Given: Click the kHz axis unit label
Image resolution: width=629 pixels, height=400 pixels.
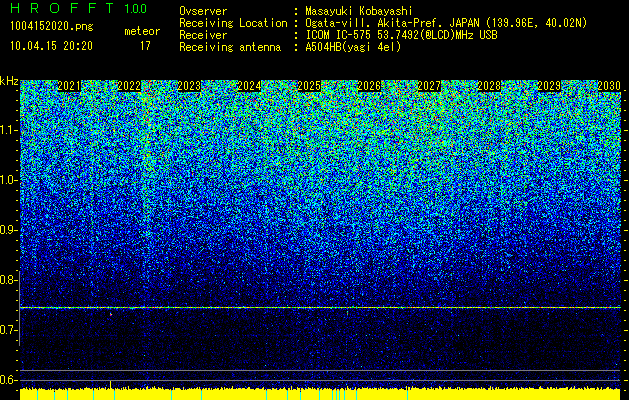Looking at the screenshot, I should [x=9, y=81].
